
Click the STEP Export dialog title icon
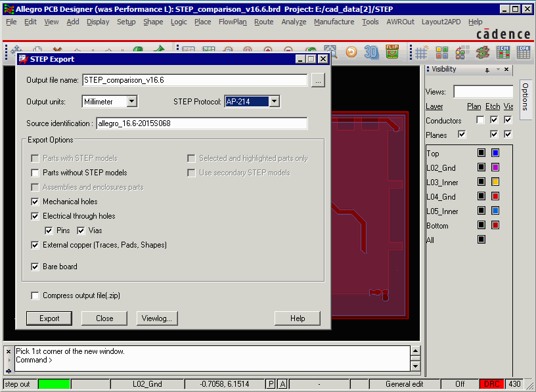pos(23,59)
